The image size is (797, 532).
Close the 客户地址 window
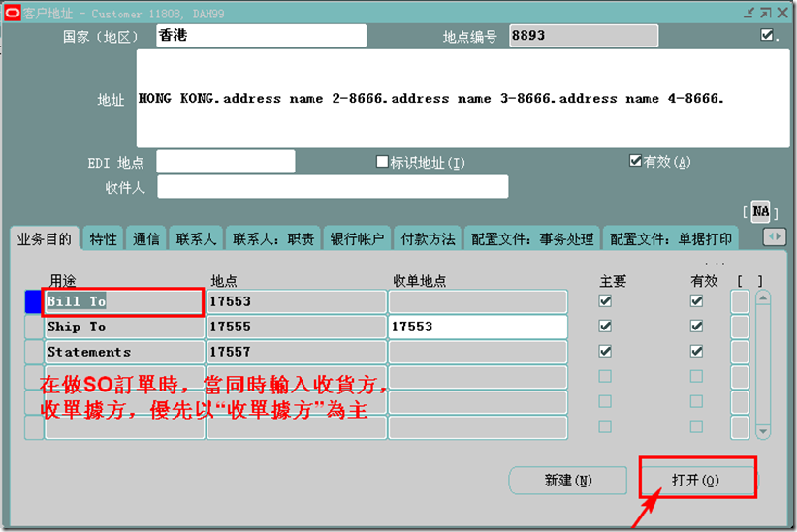(x=782, y=13)
